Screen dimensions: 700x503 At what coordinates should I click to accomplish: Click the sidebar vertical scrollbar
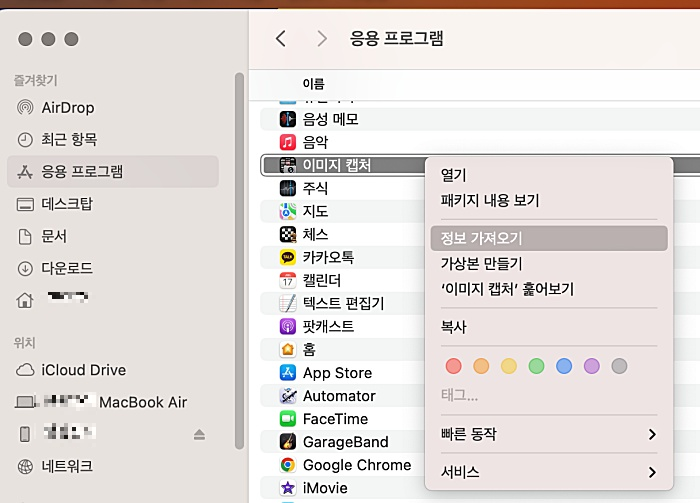point(239,261)
